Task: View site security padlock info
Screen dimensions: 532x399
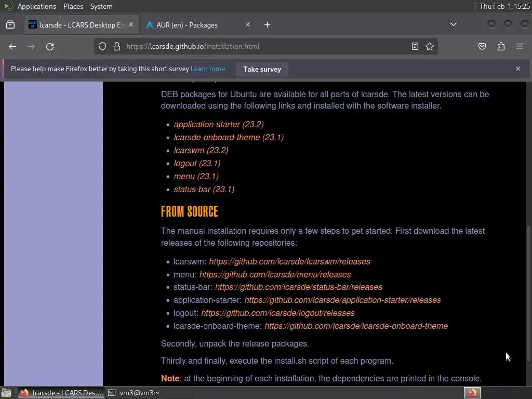Action: (x=117, y=46)
